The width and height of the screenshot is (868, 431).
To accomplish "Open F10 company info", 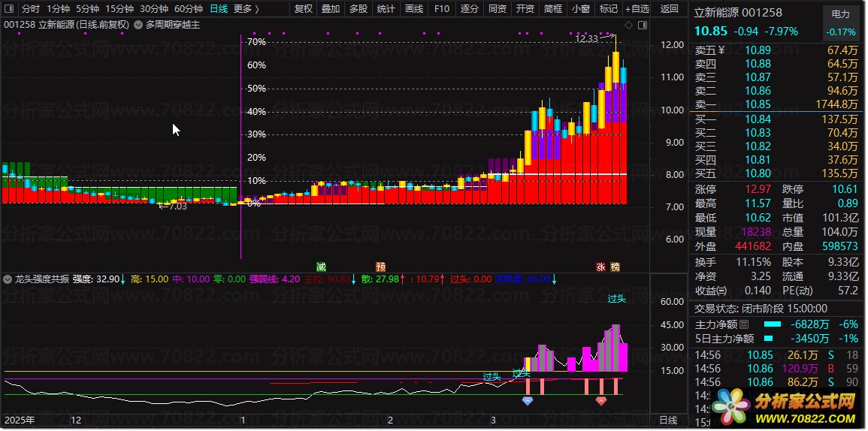I will click(442, 9).
